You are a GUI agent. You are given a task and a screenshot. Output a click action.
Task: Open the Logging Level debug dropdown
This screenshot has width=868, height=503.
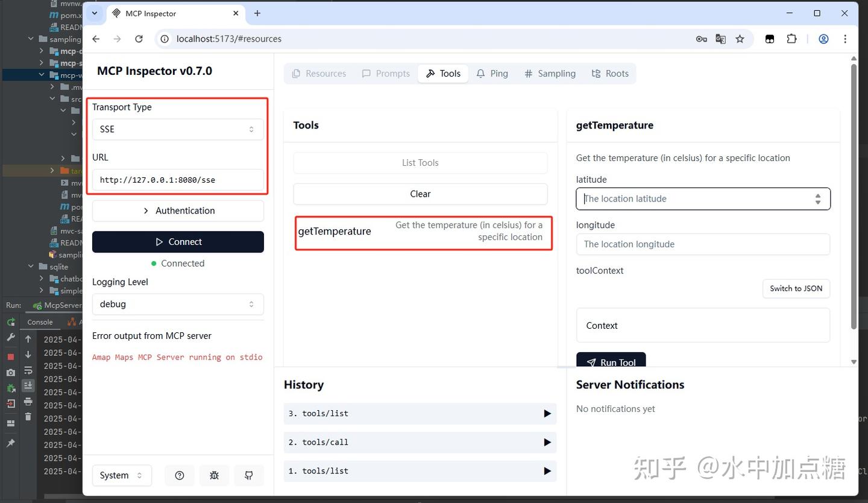[x=178, y=304]
